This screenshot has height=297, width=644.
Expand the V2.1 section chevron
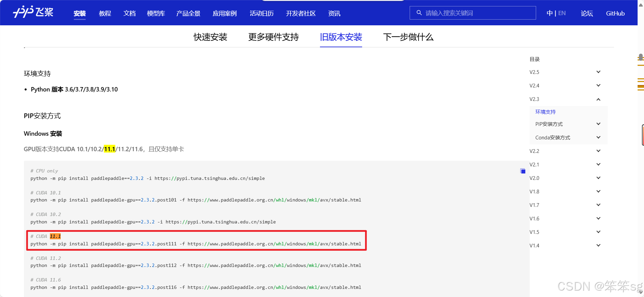pyautogui.click(x=598, y=164)
